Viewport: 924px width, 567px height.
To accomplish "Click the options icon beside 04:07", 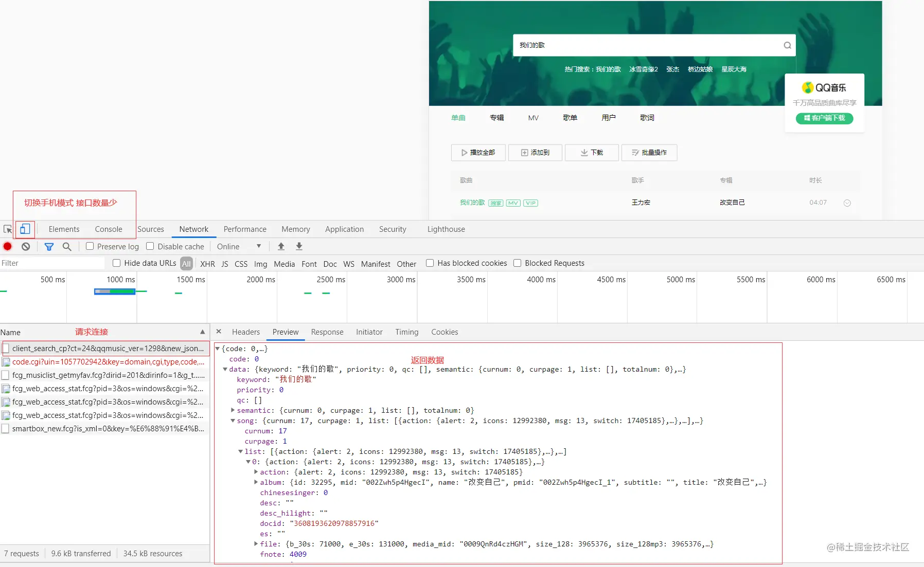I will coord(847,203).
